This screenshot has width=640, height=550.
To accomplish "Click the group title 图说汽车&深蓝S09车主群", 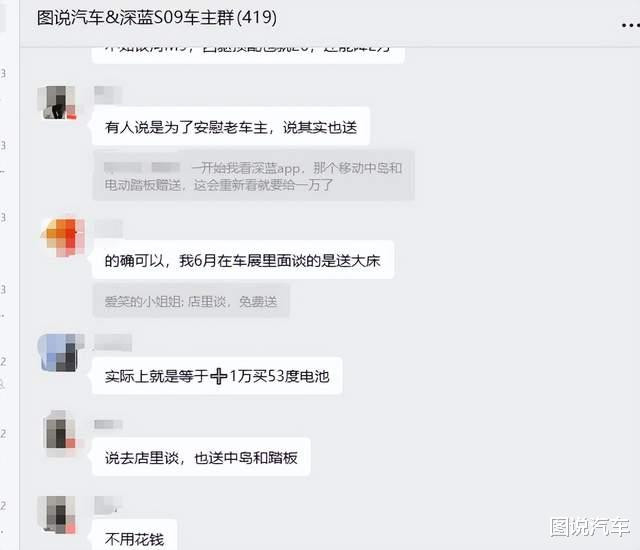I will (x=157, y=18).
